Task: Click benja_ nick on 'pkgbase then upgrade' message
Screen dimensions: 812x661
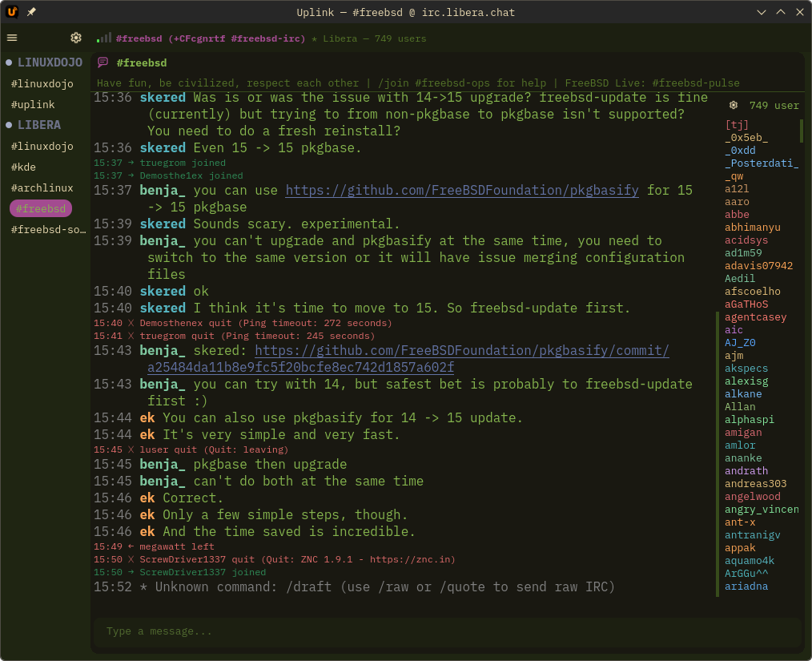Action: [163, 464]
